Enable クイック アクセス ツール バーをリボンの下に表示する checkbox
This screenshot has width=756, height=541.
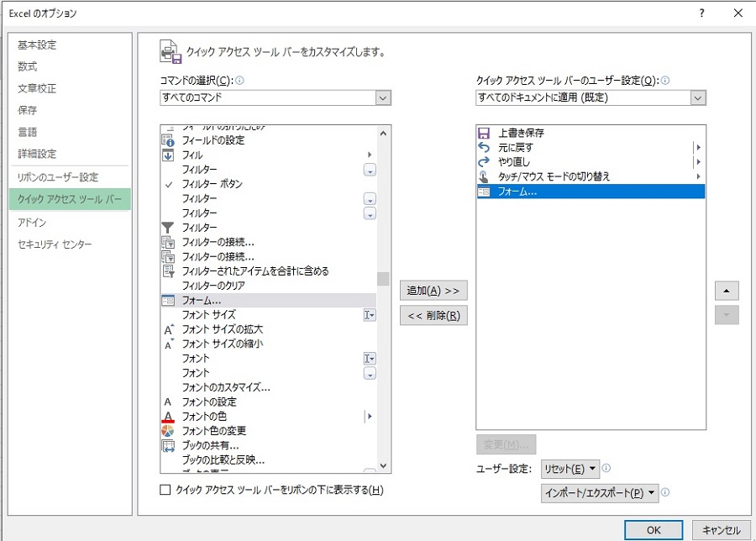tap(165, 490)
